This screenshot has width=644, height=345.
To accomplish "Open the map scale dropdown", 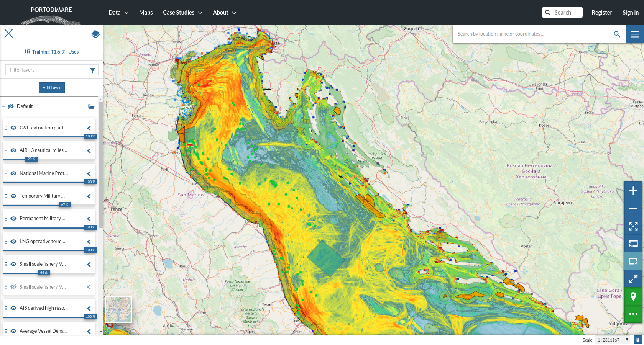I will tap(613, 340).
